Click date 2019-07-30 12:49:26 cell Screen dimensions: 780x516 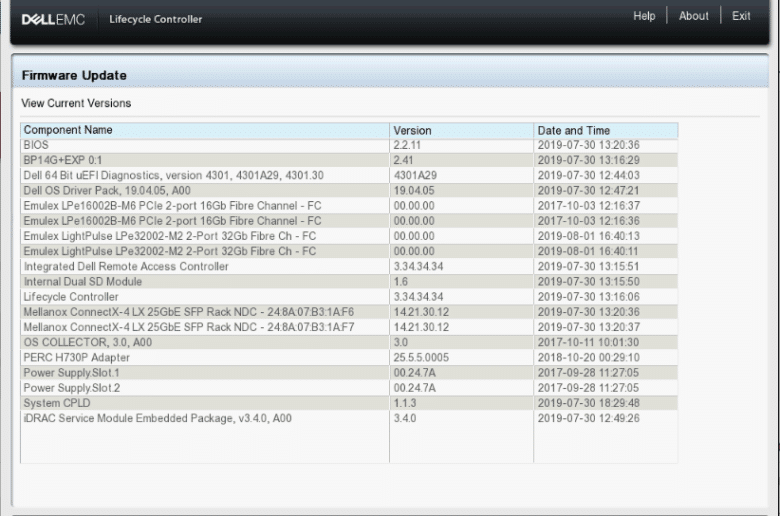click(606, 418)
